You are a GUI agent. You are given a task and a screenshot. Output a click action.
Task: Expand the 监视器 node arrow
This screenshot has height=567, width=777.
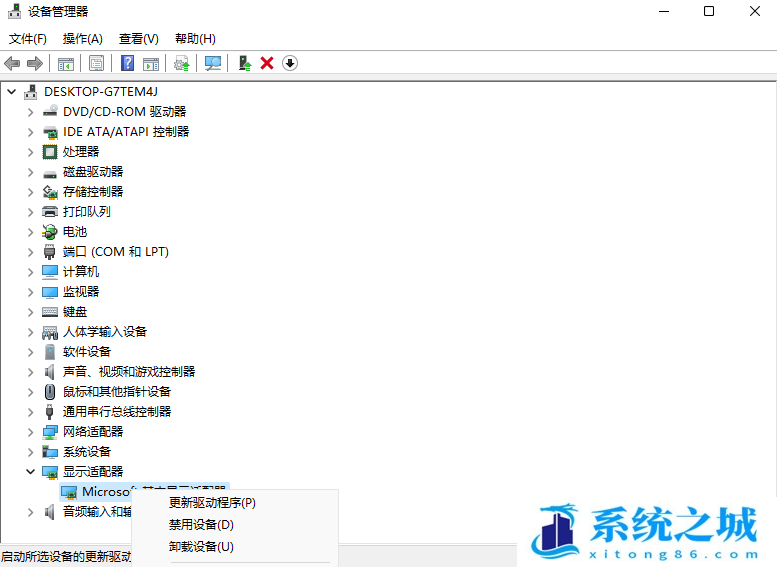[x=31, y=292]
